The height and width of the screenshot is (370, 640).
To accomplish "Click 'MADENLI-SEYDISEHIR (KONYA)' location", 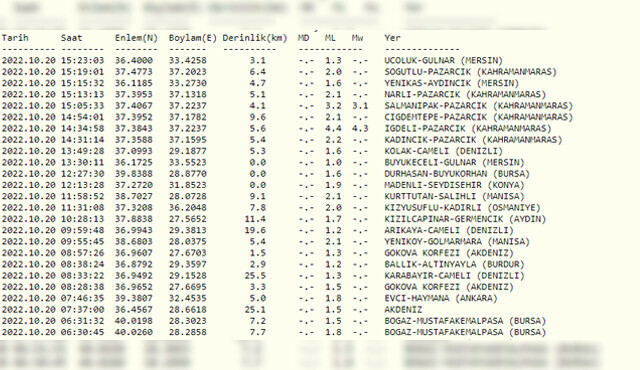I will [454, 185].
